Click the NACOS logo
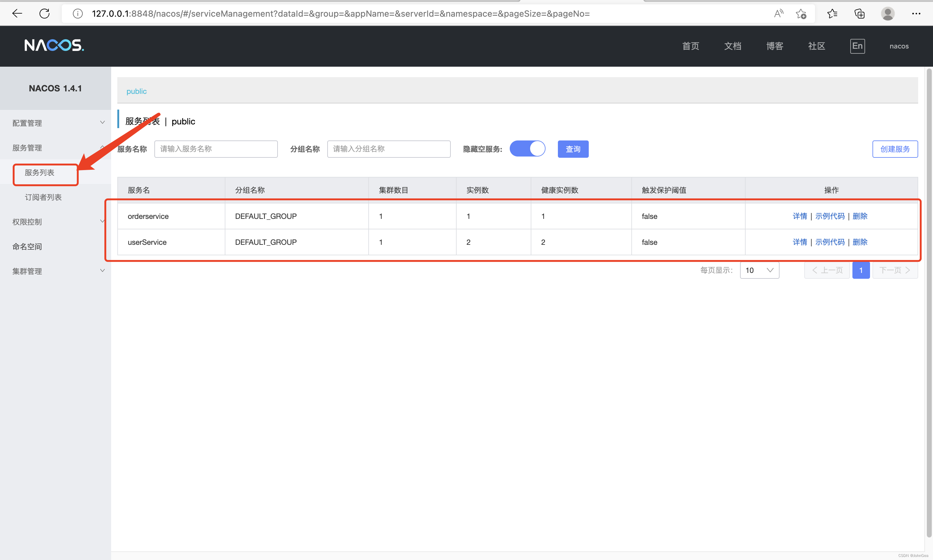Screen dimensions: 933x560 54,45
